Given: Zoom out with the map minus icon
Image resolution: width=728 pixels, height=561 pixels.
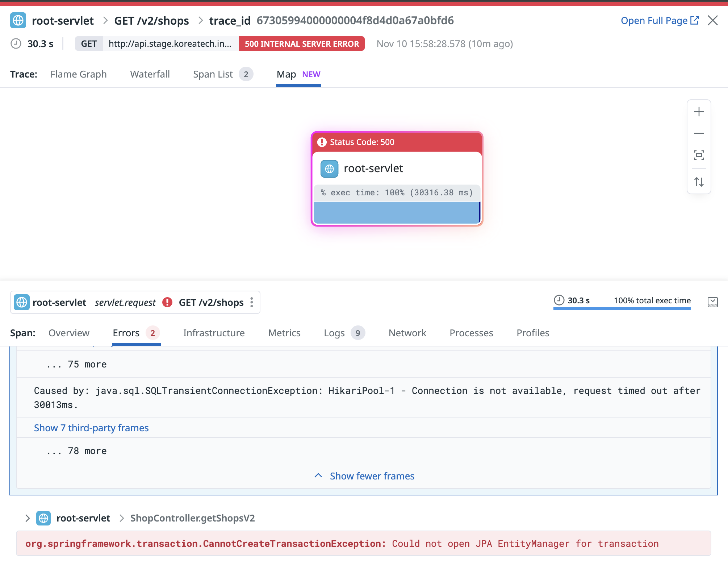Looking at the screenshot, I should [x=699, y=133].
